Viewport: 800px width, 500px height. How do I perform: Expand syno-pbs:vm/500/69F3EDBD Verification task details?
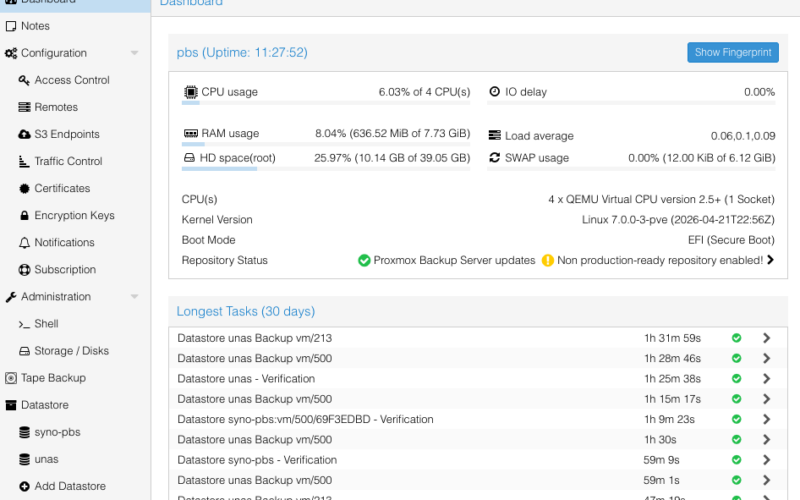(766, 419)
